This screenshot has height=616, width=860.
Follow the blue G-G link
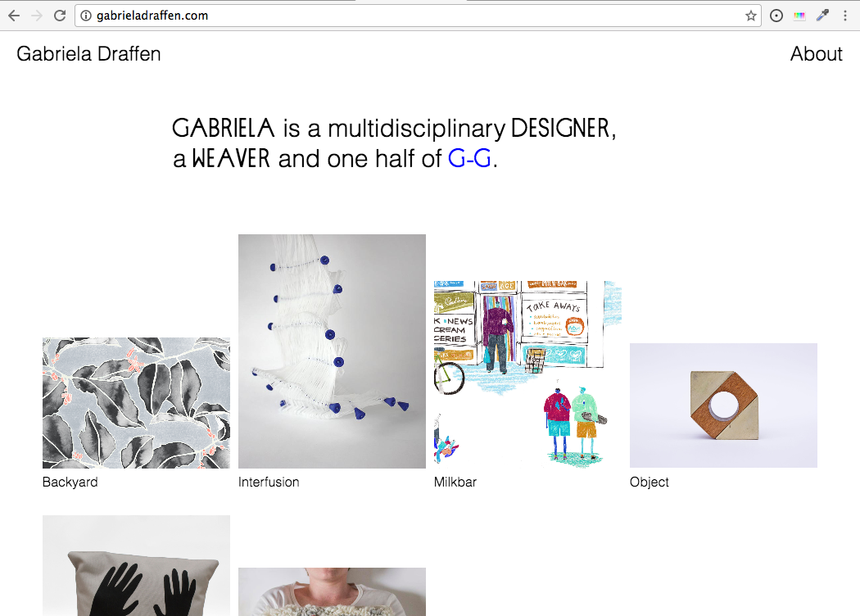(469, 159)
